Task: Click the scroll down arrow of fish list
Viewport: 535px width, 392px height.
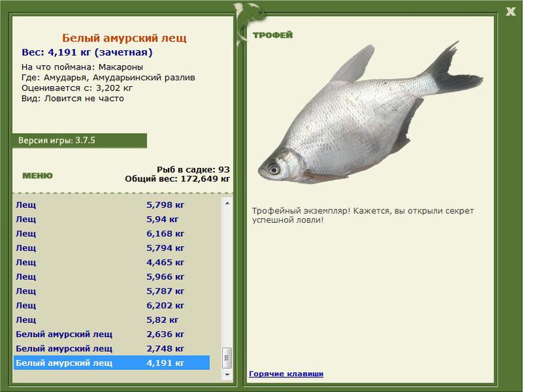Action: [x=227, y=375]
